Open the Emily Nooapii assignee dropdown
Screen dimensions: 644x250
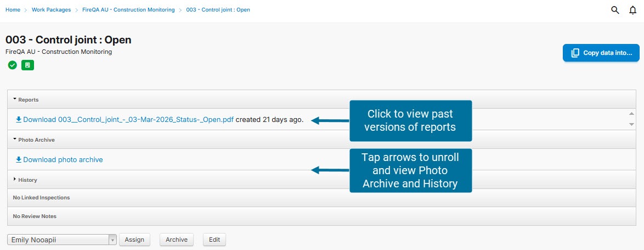point(62,240)
